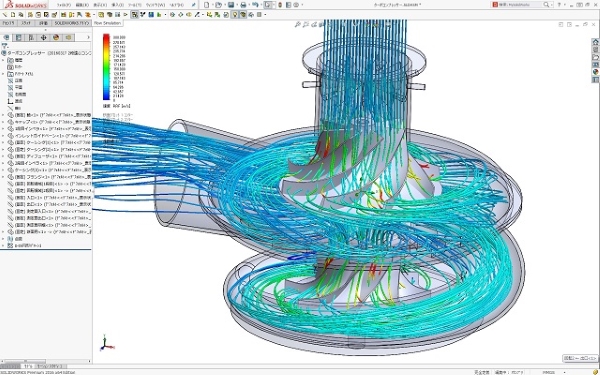Select the root assembly name in the feature tree
Viewport: 600px width, 375px height.
coord(26,53)
